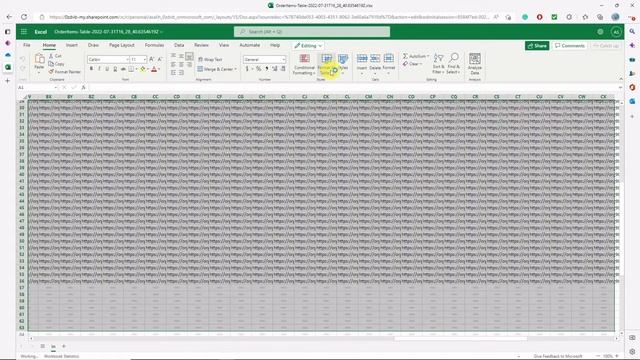Toggle italic formatting

click(99, 69)
